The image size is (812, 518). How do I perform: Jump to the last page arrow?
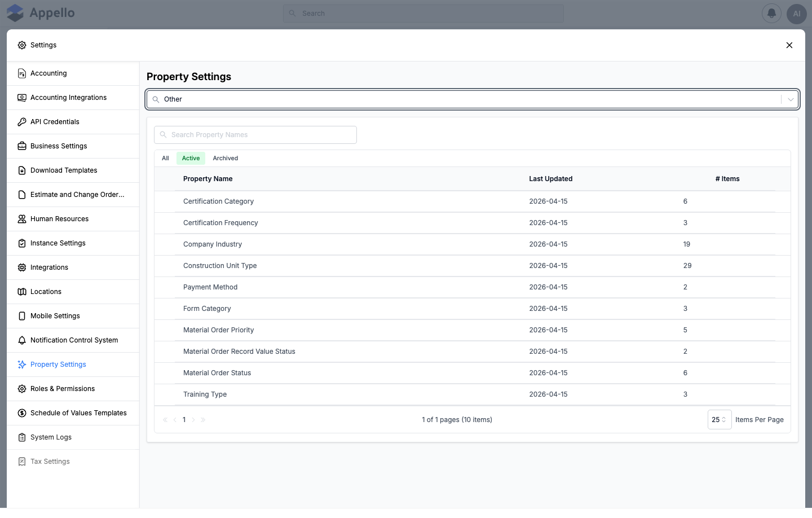pyautogui.click(x=203, y=420)
